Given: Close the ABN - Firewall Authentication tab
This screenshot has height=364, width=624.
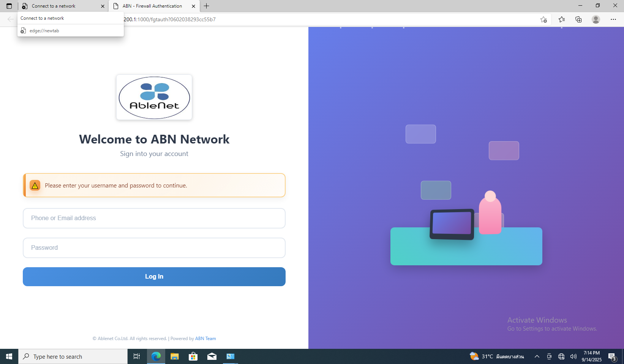Looking at the screenshot, I should pos(193,6).
